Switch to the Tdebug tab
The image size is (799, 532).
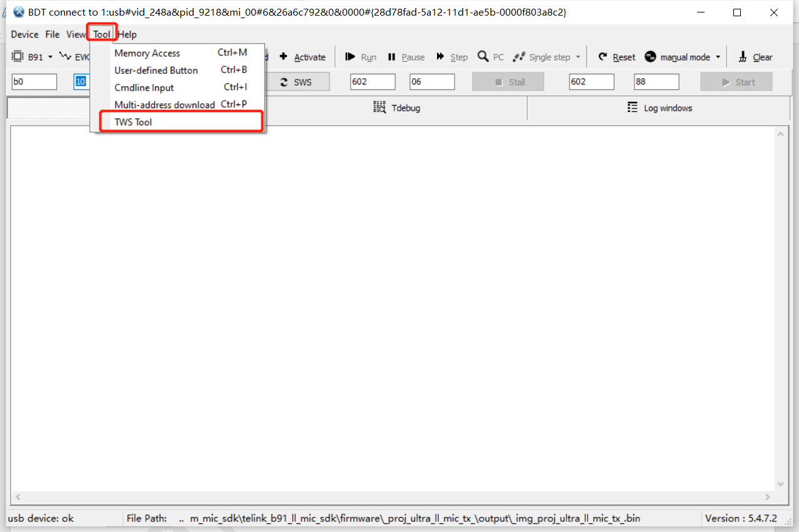pyautogui.click(x=397, y=108)
